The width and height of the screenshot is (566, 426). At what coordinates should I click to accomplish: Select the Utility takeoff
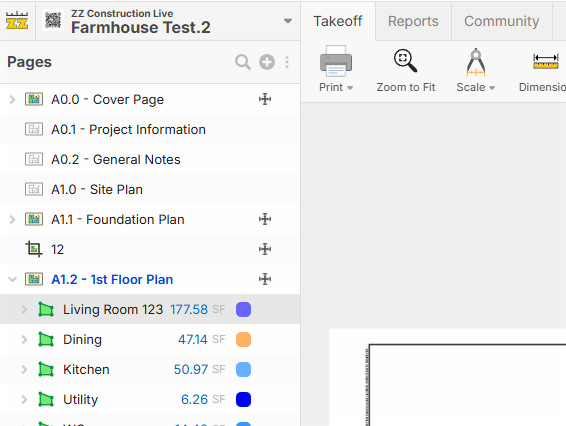pos(80,400)
